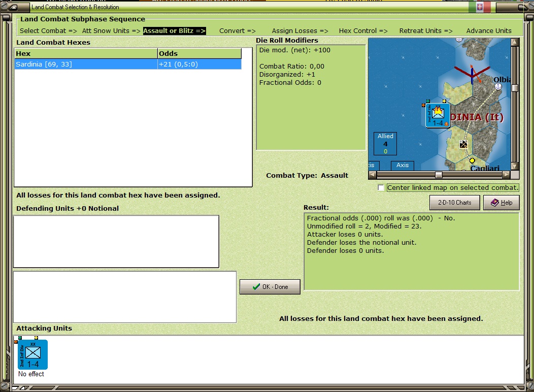Click the map scroll left arrow
The width and height of the screenshot is (534, 392).
point(372,175)
